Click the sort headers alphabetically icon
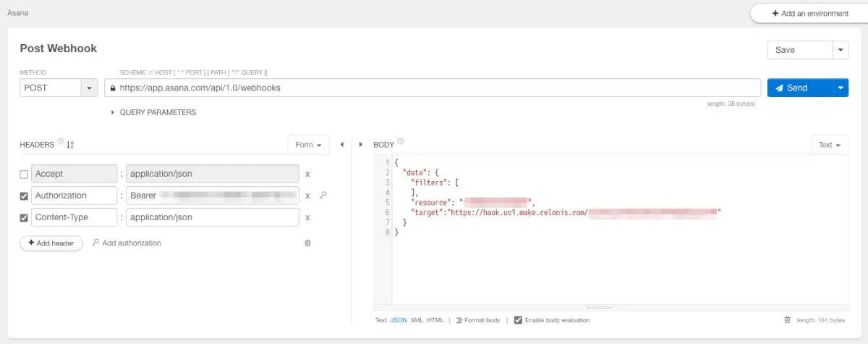This screenshot has width=868, height=344. (70, 145)
